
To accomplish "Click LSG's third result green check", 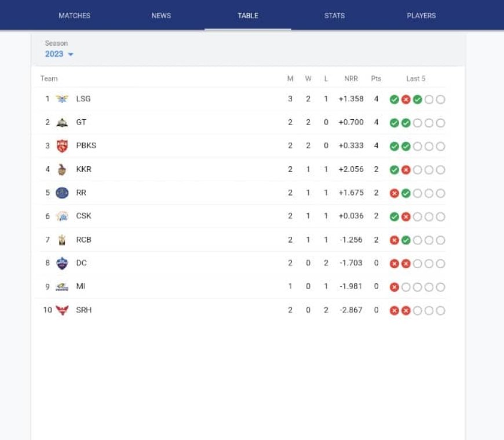I will 417,100.
